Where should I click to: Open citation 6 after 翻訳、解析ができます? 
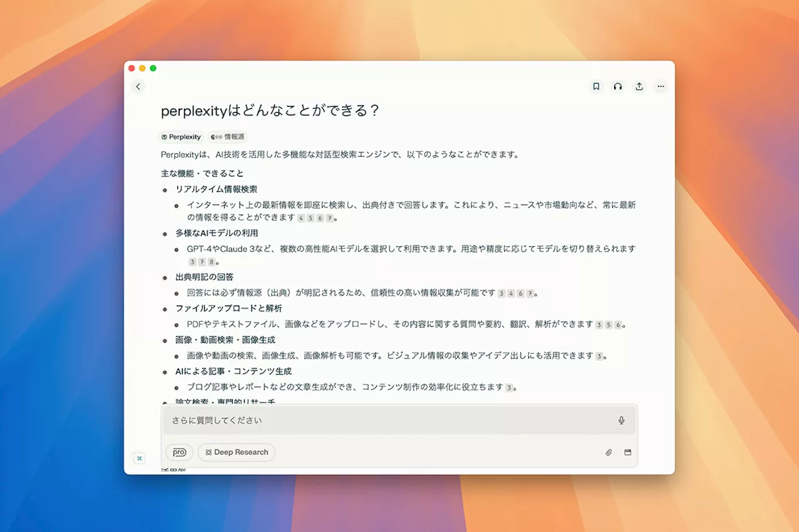click(x=618, y=325)
